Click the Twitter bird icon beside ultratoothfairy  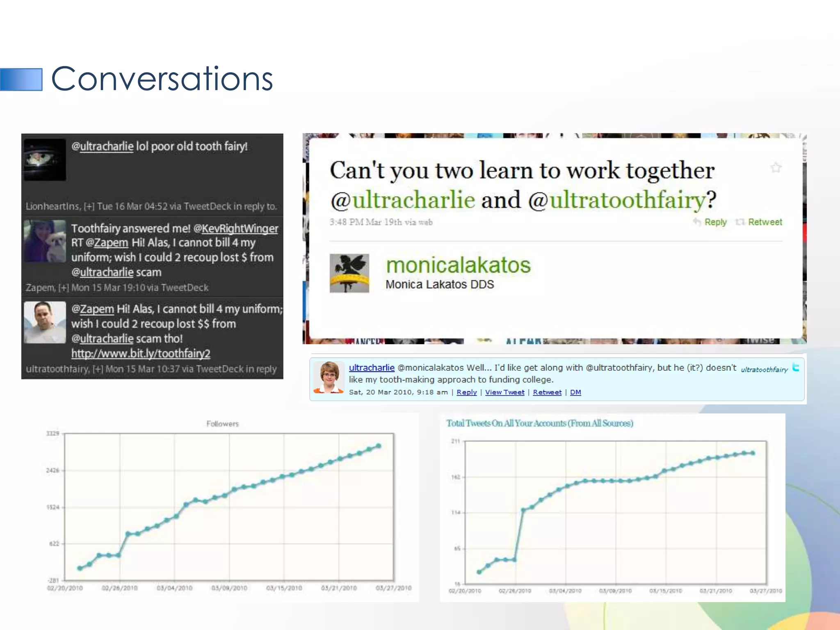point(796,367)
